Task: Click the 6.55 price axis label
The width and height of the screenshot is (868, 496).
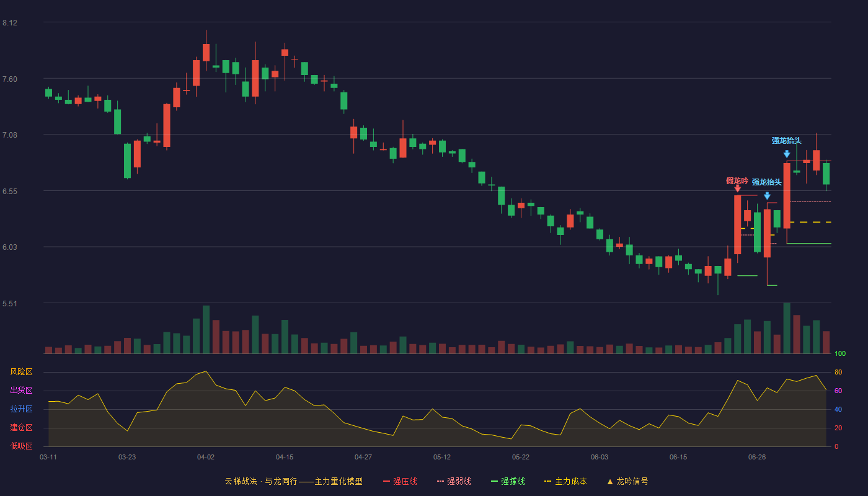Action: 10,192
